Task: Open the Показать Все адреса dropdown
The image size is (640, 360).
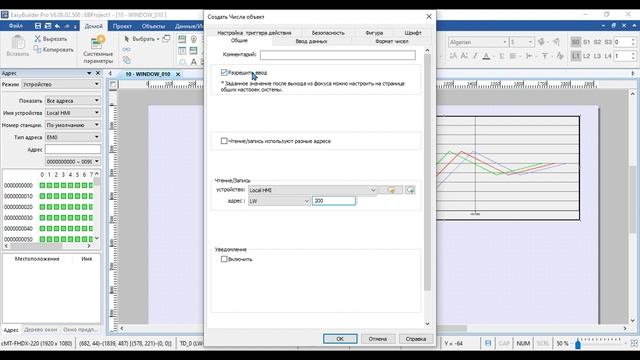Action: point(73,100)
